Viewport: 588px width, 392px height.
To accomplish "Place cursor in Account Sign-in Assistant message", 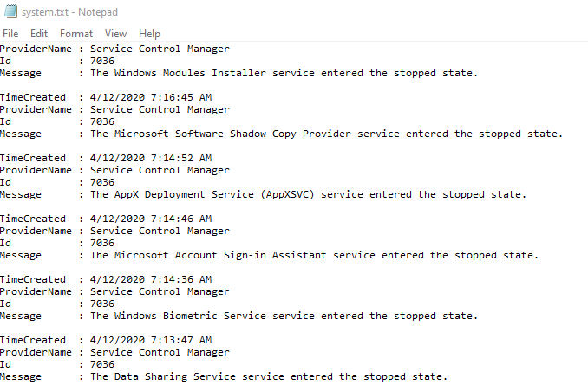I will click(314, 255).
